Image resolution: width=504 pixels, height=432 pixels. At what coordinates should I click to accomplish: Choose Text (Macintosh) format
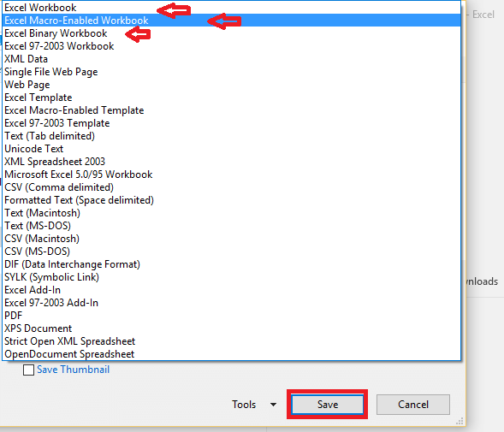pos(231,213)
